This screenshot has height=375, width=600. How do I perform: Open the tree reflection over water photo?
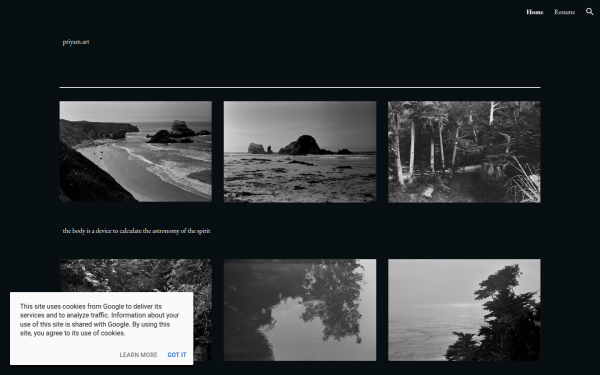300,310
